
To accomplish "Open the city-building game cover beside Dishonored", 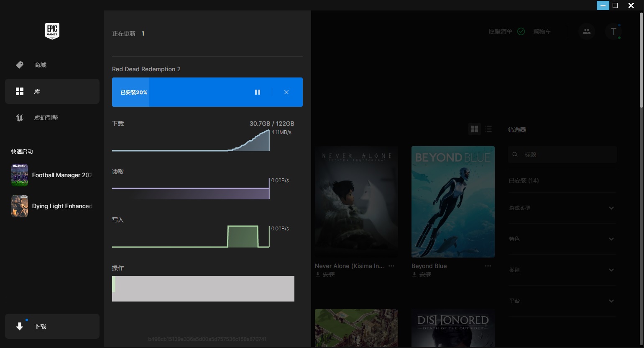I will click(356, 328).
